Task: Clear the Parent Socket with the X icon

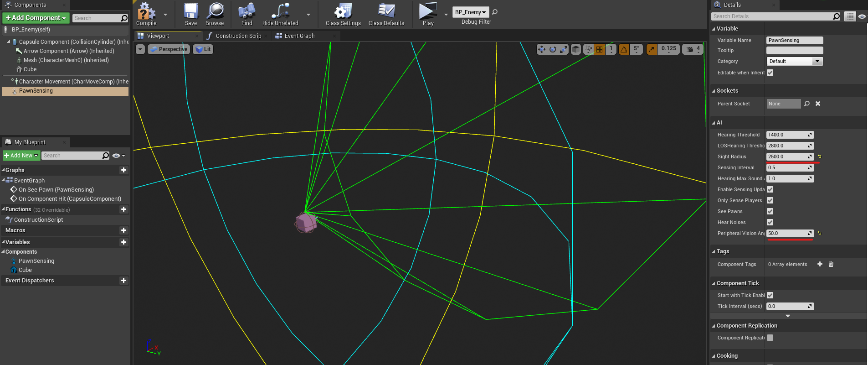Action: pyautogui.click(x=818, y=104)
